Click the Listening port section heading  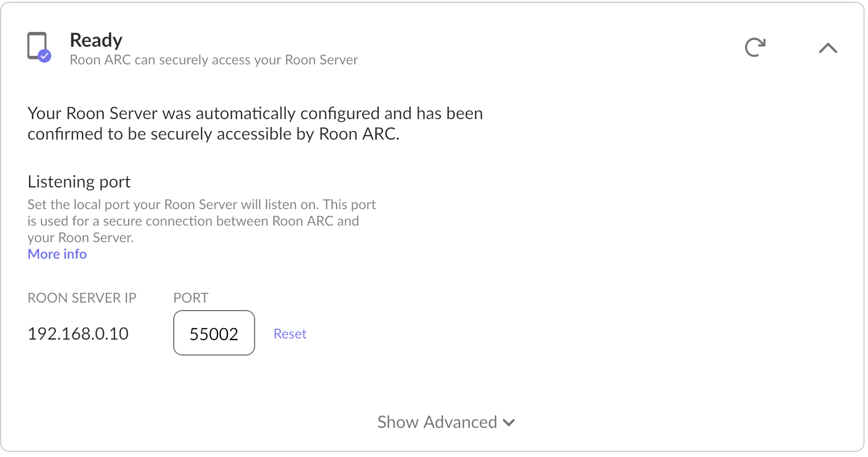click(79, 182)
